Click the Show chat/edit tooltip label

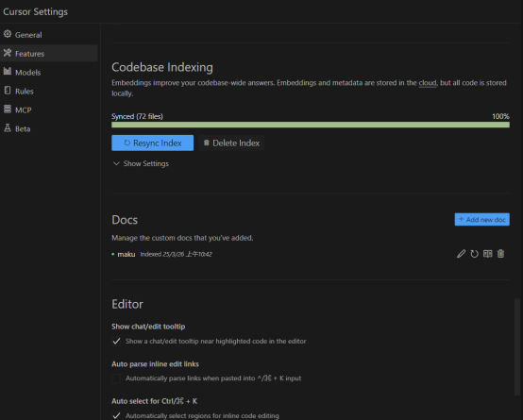[x=148, y=327]
